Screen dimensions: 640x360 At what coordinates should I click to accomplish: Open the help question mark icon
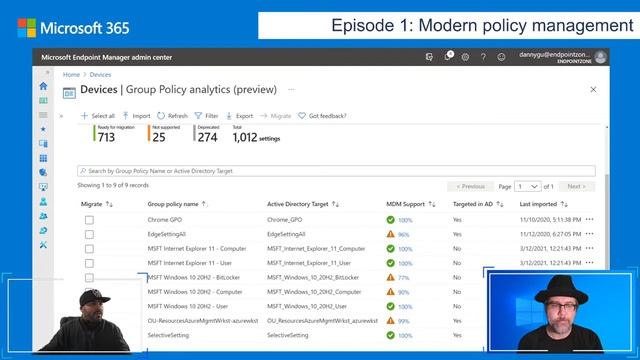(483, 57)
